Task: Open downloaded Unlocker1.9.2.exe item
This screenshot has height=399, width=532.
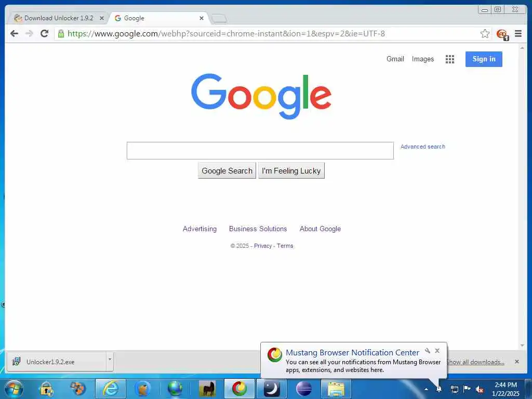Action: click(x=57, y=362)
